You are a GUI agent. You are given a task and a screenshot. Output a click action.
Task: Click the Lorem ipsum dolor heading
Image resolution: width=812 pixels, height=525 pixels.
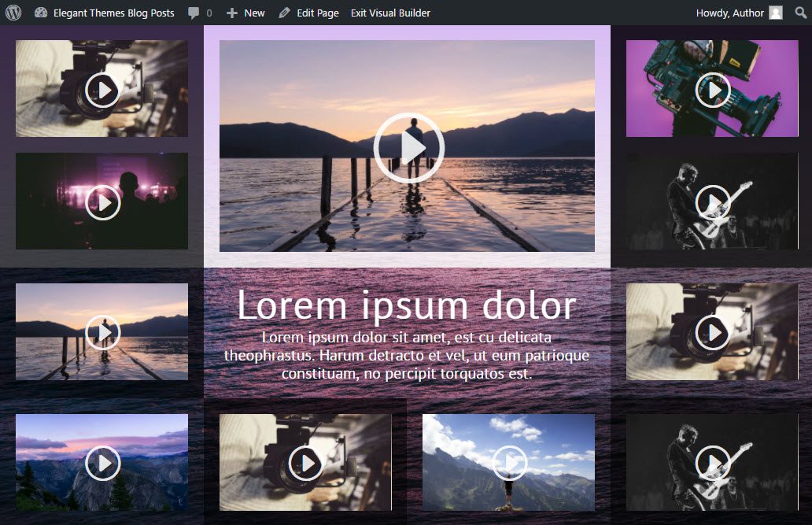pos(406,306)
